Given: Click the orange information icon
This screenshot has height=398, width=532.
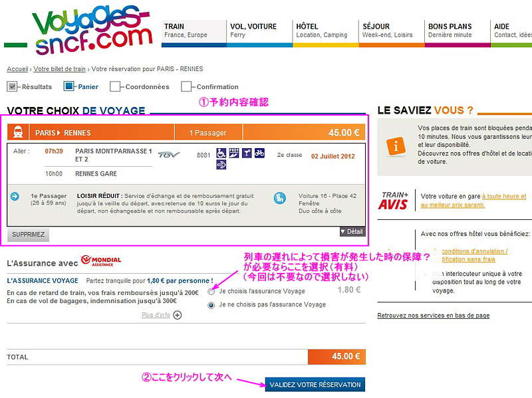Looking at the screenshot, I should tap(396, 146).
